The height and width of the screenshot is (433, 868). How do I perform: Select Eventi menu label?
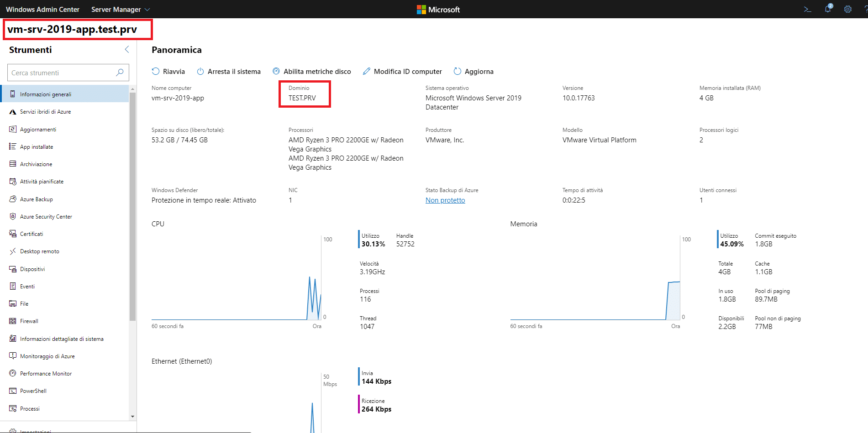tap(27, 287)
